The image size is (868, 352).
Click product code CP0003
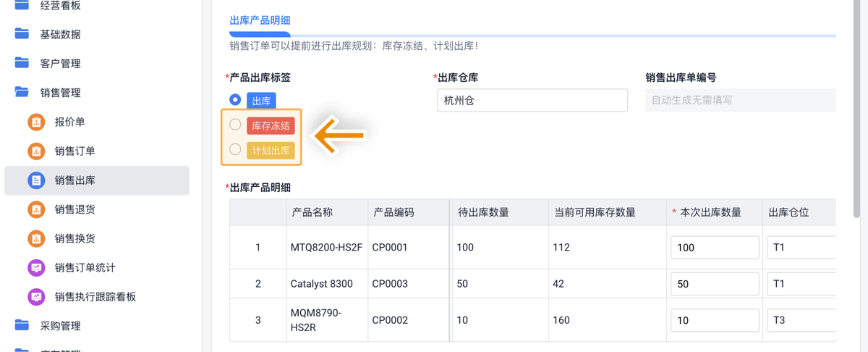point(390,284)
